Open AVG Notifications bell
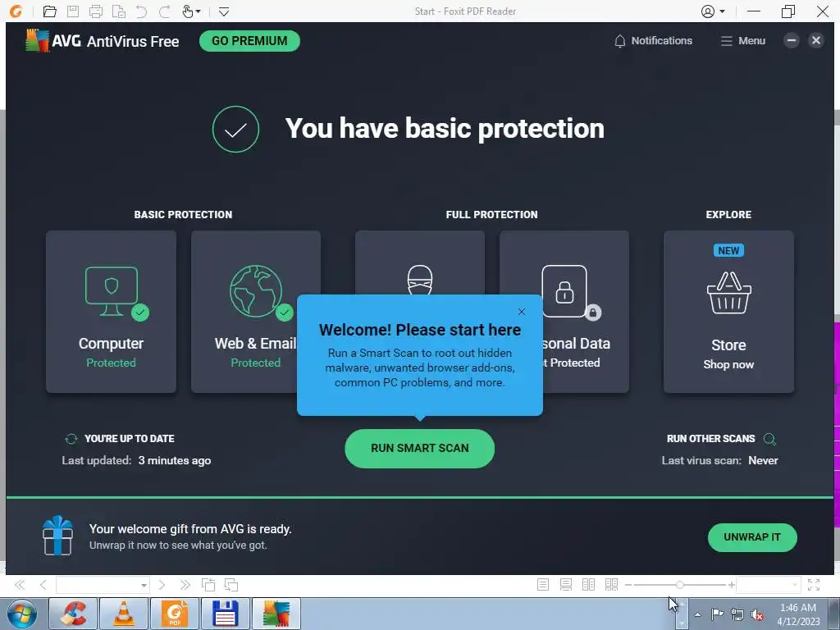 click(653, 41)
